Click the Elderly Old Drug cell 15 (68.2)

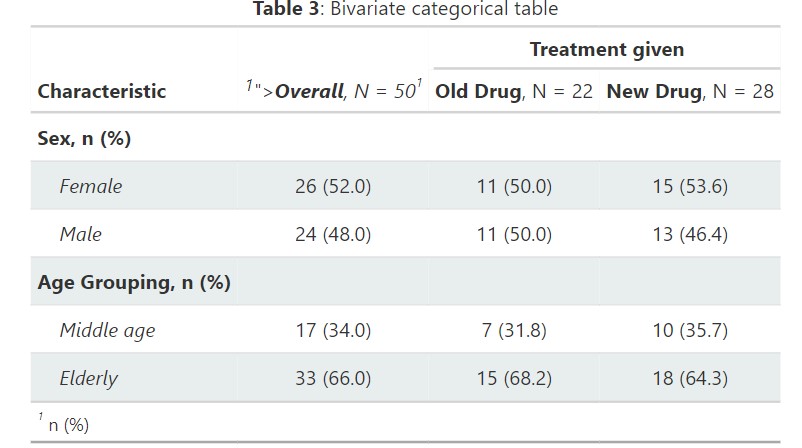[514, 379]
